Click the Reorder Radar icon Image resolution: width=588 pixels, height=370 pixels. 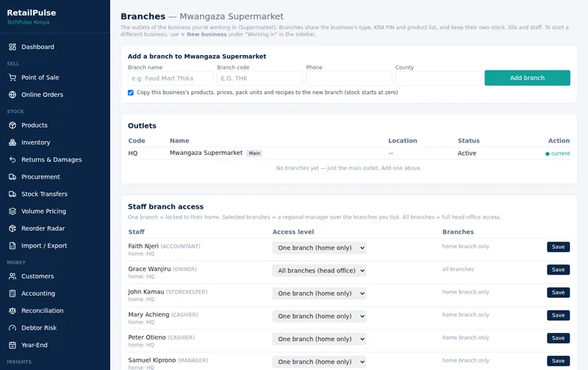[12, 229]
